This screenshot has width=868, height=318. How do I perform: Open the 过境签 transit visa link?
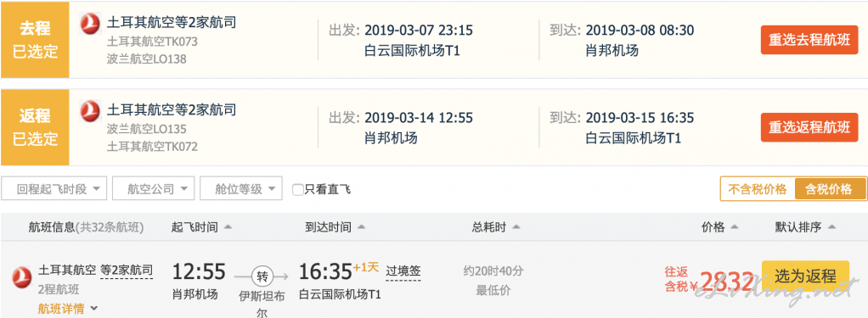(403, 271)
